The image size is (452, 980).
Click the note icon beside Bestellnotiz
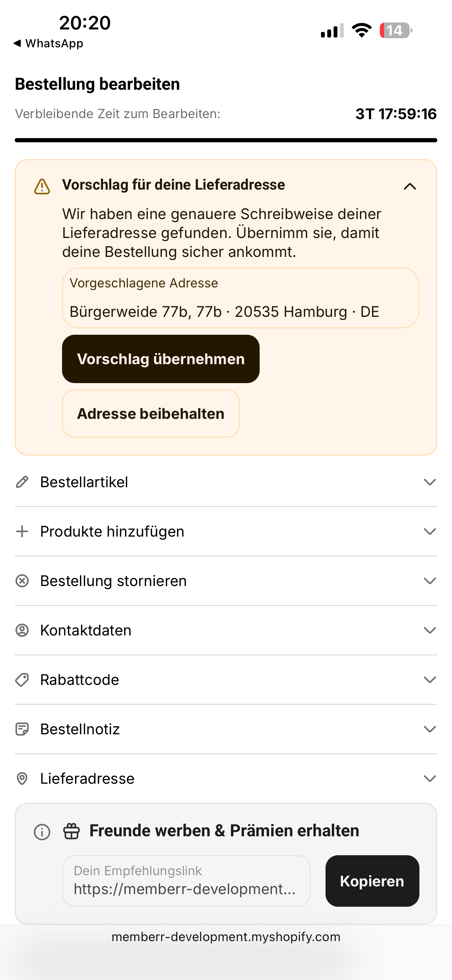[x=22, y=729]
